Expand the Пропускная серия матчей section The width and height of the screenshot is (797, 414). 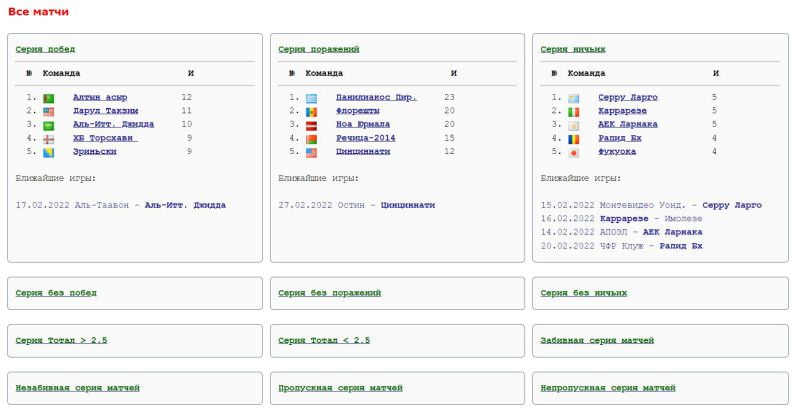click(340, 387)
